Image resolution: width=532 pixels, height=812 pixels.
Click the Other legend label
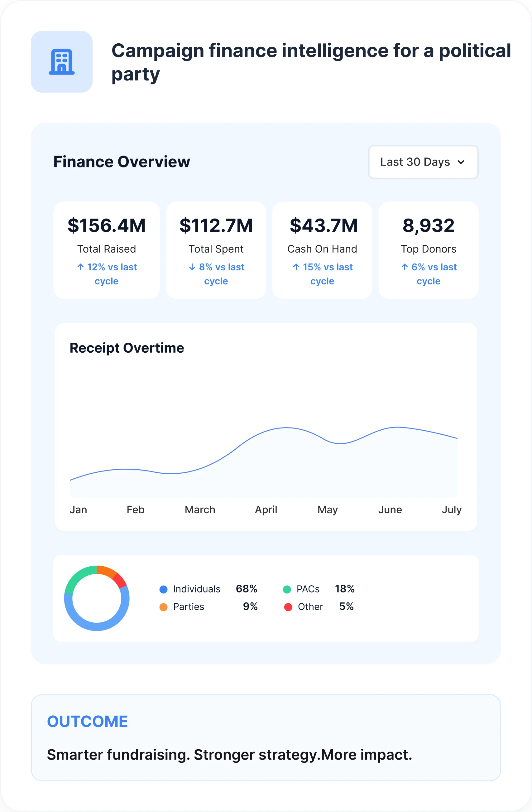tap(310, 607)
